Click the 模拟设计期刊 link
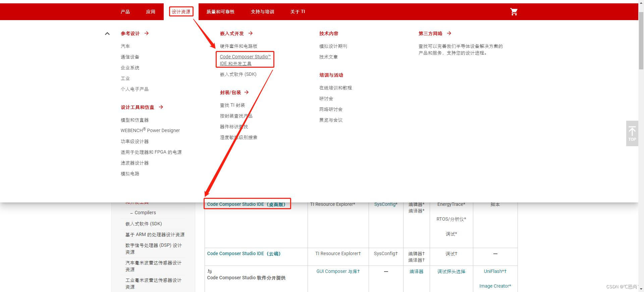 click(x=333, y=46)
